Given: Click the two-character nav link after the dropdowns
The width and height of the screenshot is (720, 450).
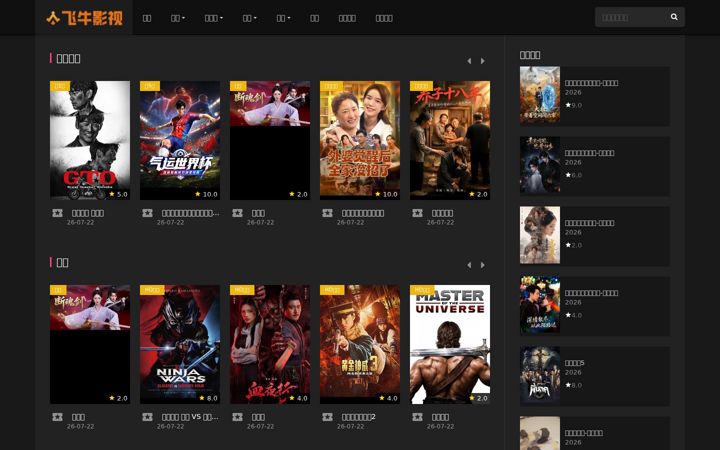Looking at the screenshot, I should (315, 18).
